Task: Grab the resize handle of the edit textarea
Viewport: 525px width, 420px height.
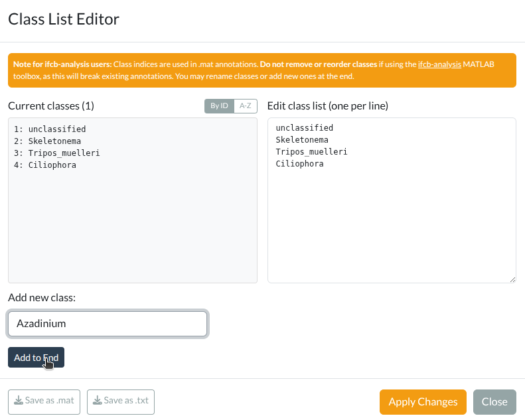Action: 512,279
